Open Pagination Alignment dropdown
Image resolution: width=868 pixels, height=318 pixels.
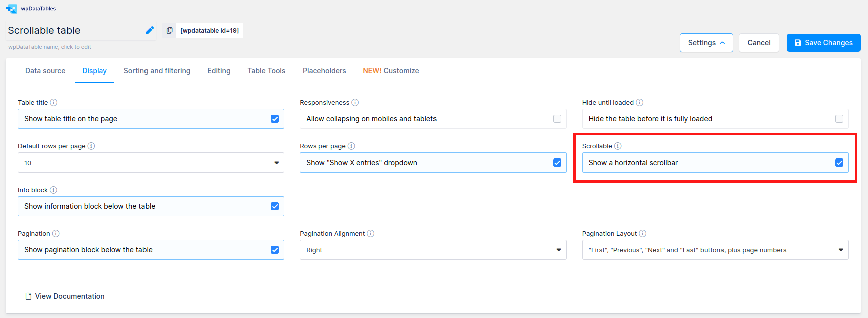(x=432, y=250)
